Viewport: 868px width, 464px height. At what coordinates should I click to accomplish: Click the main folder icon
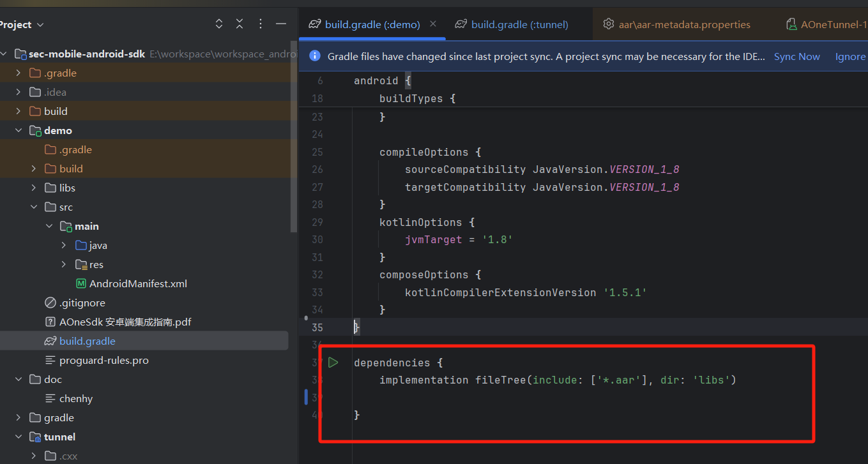point(66,227)
